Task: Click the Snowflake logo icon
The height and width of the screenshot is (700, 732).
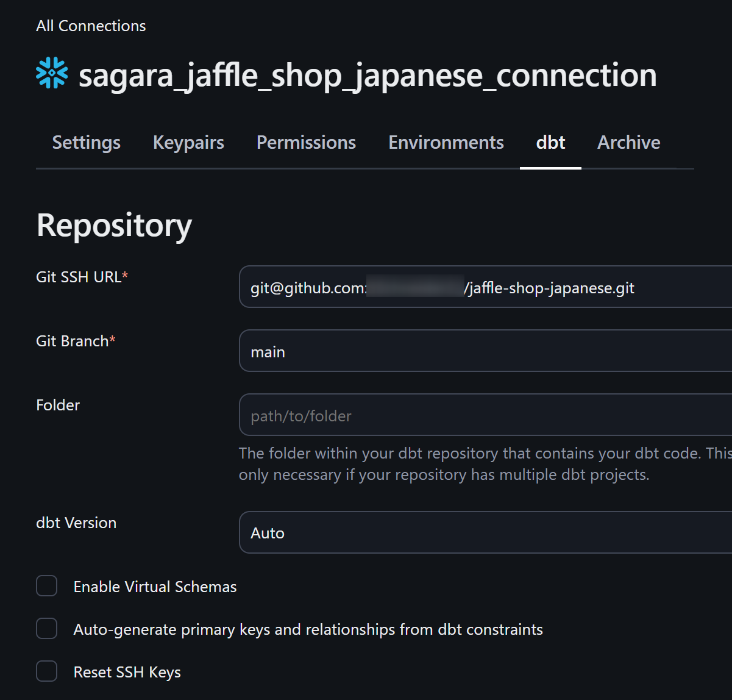Action: point(52,73)
